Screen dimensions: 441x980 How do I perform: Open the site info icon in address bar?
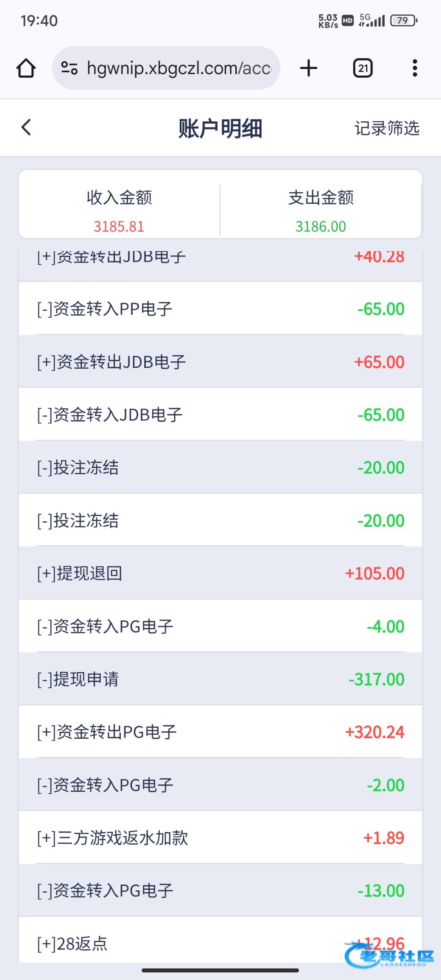click(69, 68)
